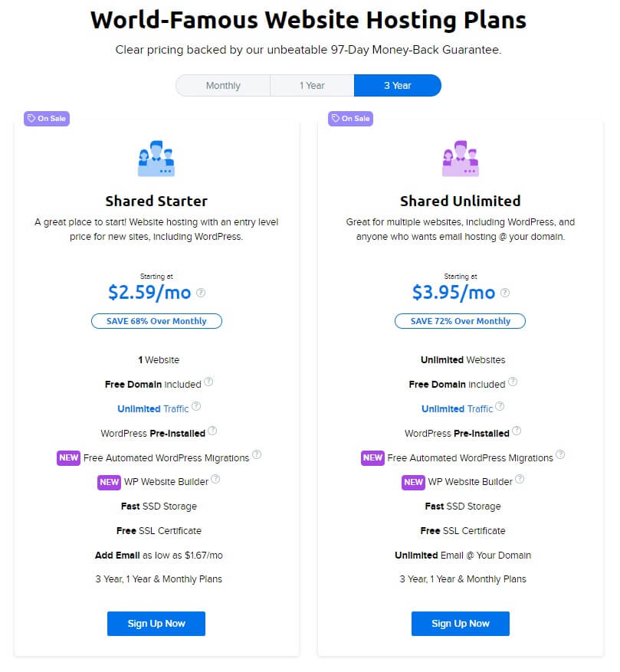The height and width of the screenshot is (672, 620).
Task: Click the SAVE 72% Over Monthly pill
Action: tap(460, 321)
